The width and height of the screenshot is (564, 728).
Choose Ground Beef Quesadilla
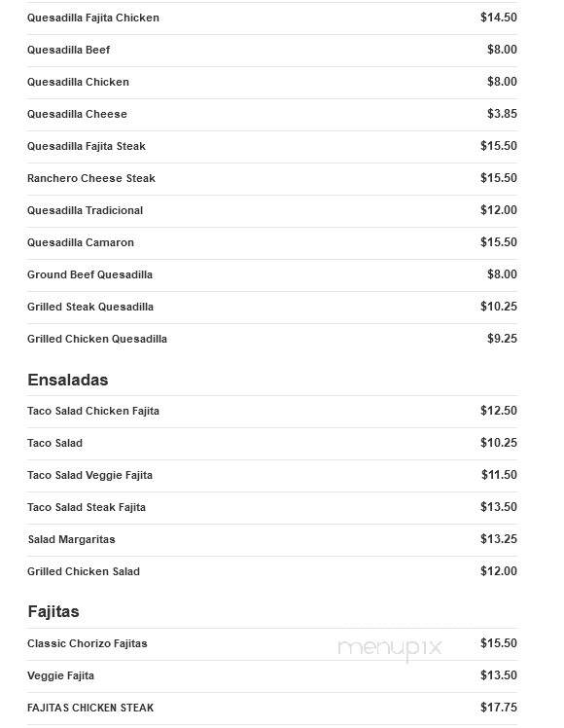(272, 274)
